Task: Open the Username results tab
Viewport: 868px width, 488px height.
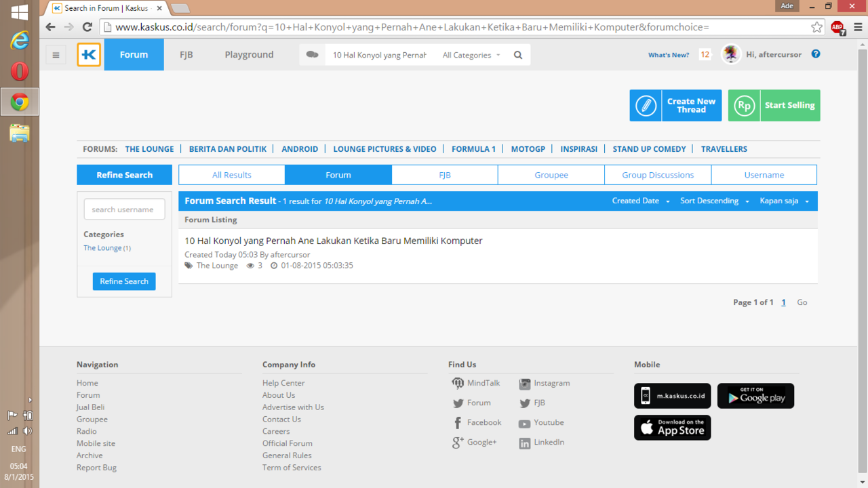Action: 764,175
